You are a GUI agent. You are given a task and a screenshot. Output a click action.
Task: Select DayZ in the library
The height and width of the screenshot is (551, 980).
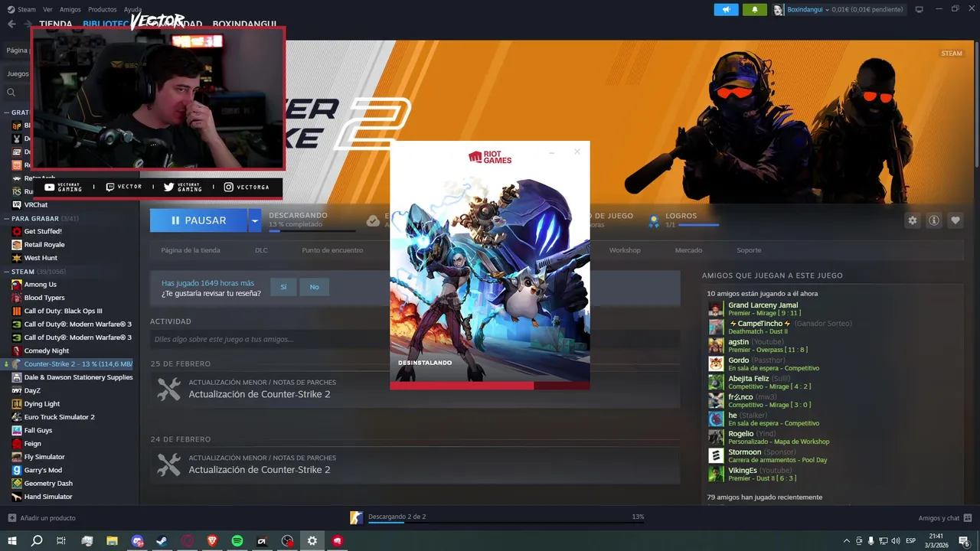coord(32,390)
